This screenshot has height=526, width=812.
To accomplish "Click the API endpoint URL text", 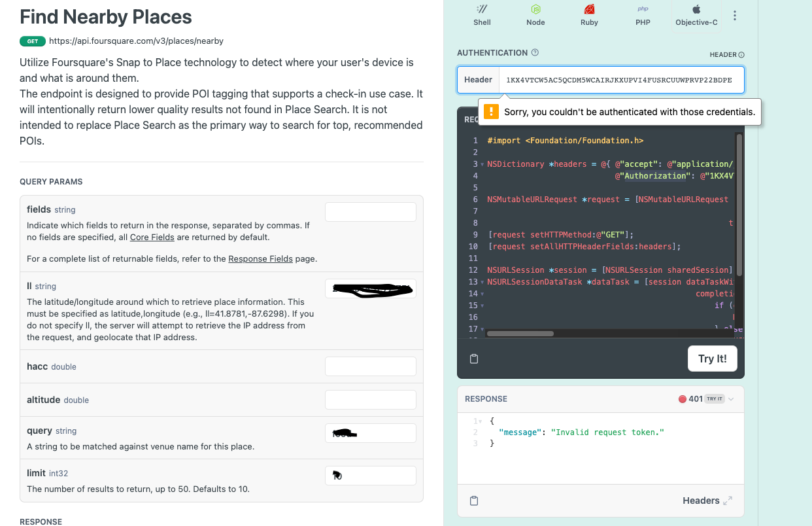I will click(136, 41).
